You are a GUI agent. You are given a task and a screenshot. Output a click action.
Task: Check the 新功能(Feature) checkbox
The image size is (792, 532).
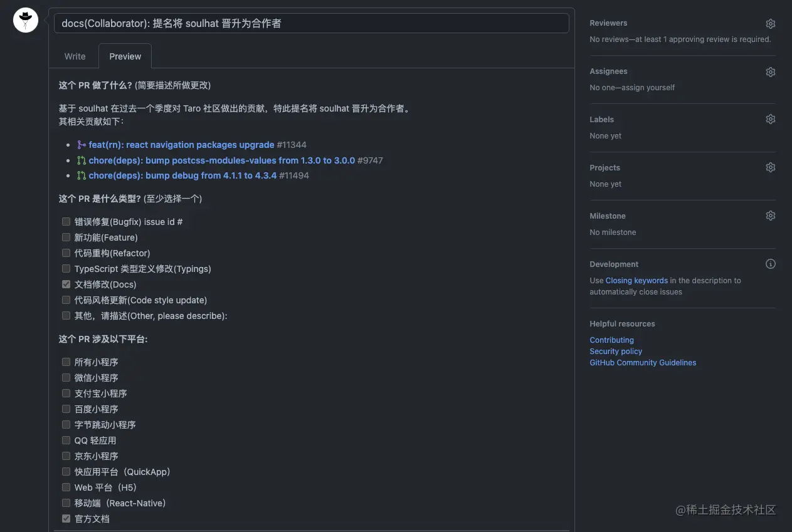[66, 237]
